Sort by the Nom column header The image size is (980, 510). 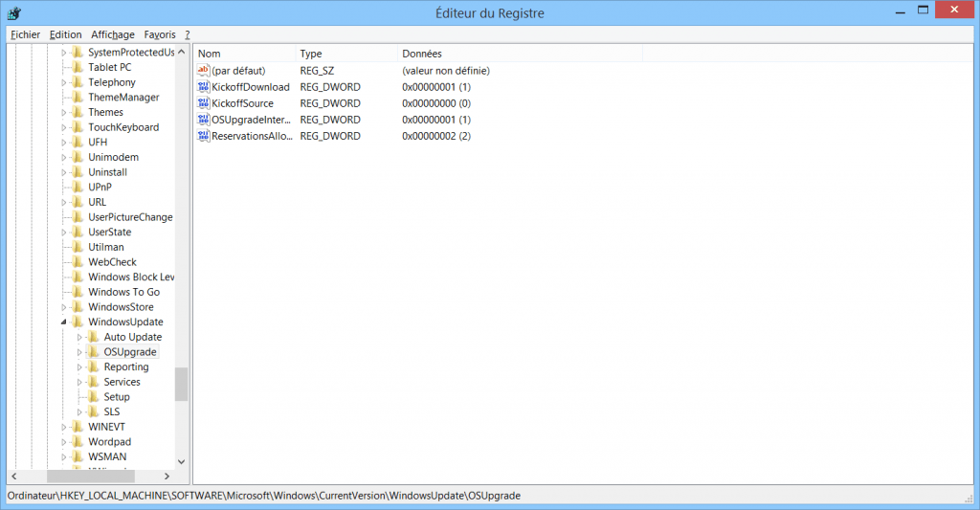[244, 54]
